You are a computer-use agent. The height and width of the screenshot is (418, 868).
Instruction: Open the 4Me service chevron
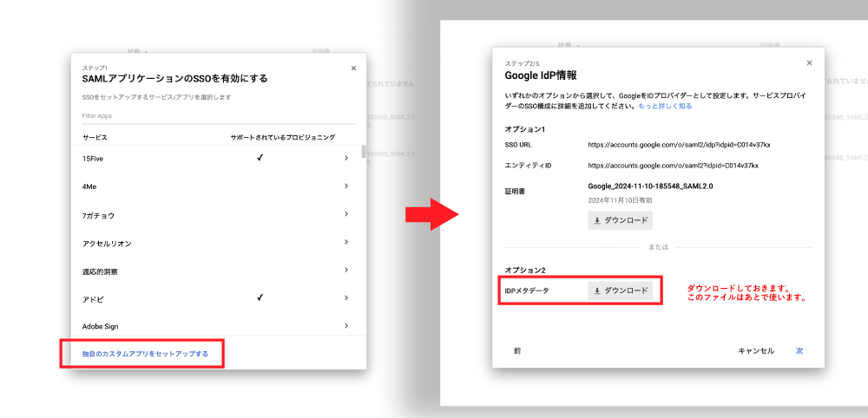point(346,186)
